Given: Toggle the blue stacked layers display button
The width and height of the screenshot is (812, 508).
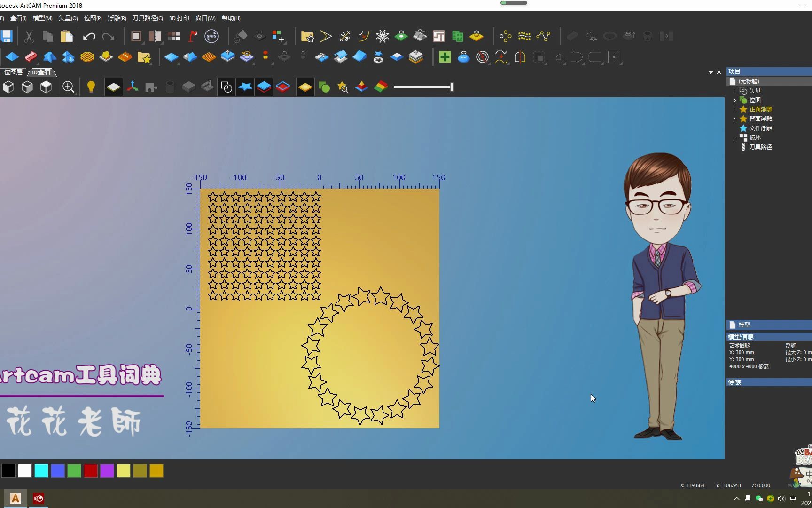Looking at the screenshot, I should pyautogui.click(x=264, y=87).
